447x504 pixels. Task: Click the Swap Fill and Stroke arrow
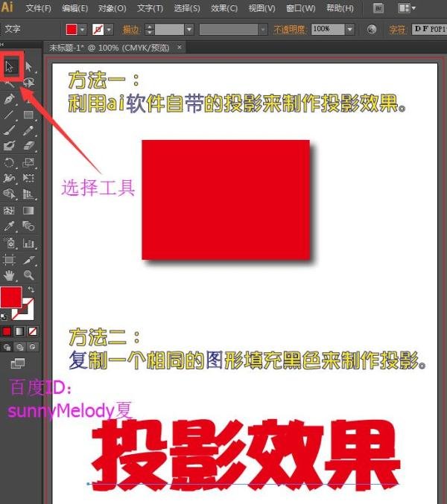point(31,290)
